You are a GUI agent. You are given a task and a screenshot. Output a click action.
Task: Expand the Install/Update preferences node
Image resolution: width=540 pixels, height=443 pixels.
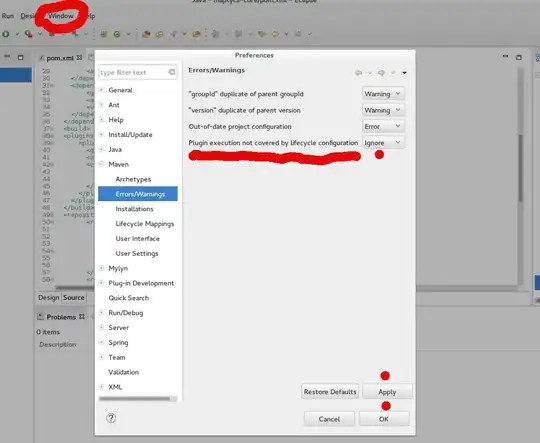point(102,134)
